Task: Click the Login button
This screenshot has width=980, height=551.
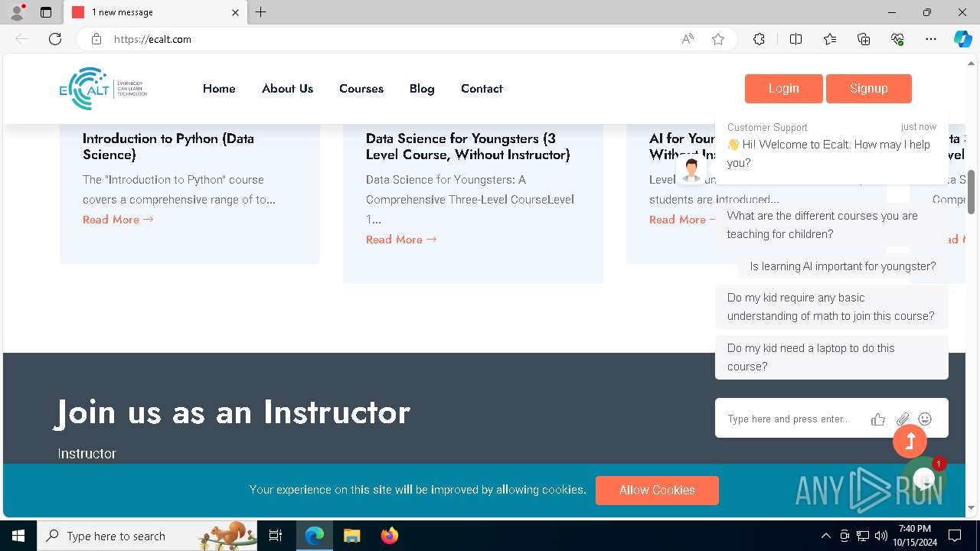Action: click(x=784, y=89)
